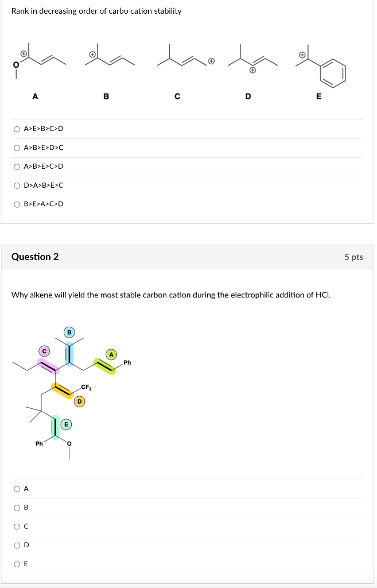The width and height of the screenshot is (377, 588).
Task: Click structure label A under first cation
Action: [x=36, y=96]
